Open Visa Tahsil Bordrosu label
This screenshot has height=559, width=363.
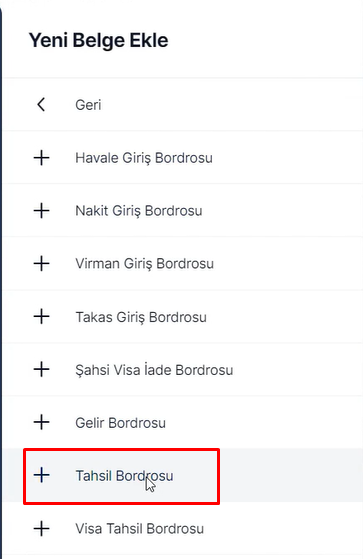click(139, 529)
